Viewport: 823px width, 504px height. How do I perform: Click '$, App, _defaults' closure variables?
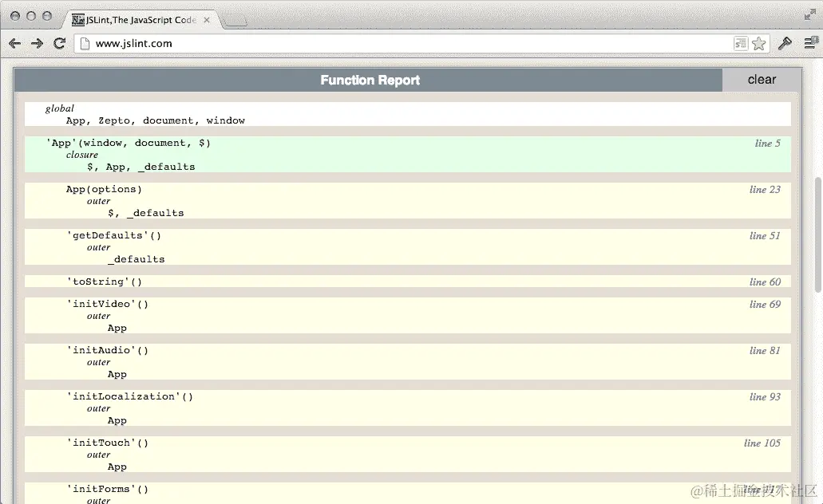(140, 167)
